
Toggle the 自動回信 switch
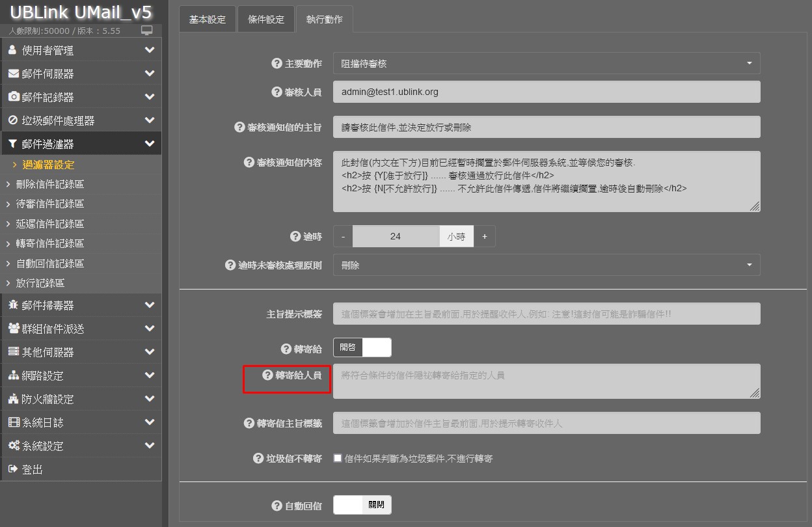(x=362, y=505)
